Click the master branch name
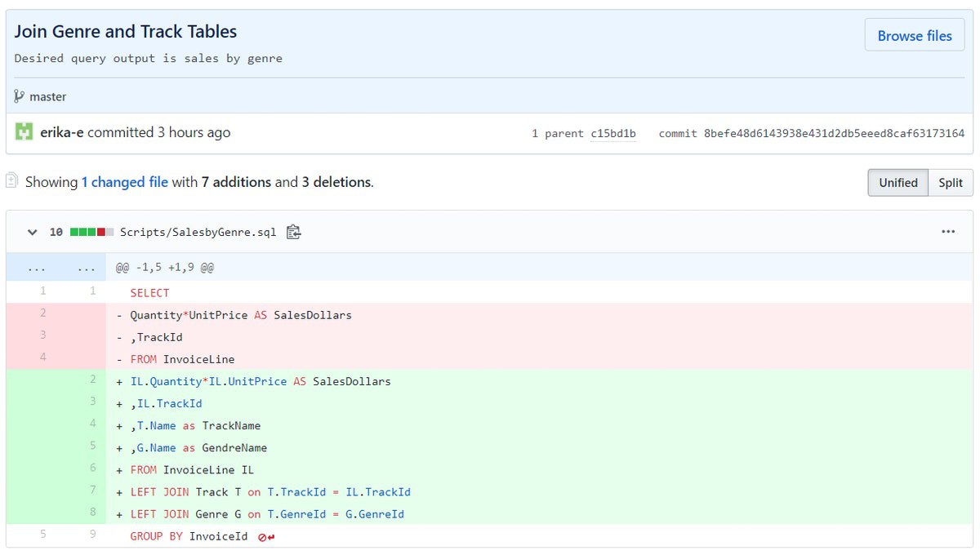The width and height of the screenshot is (980, 555). 48,96
